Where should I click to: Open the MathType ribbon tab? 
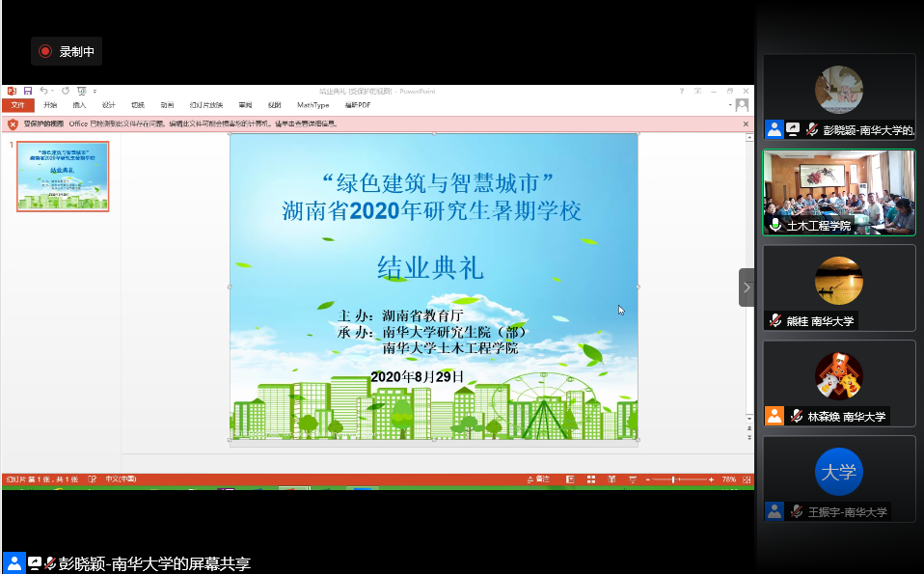[313, 105]
